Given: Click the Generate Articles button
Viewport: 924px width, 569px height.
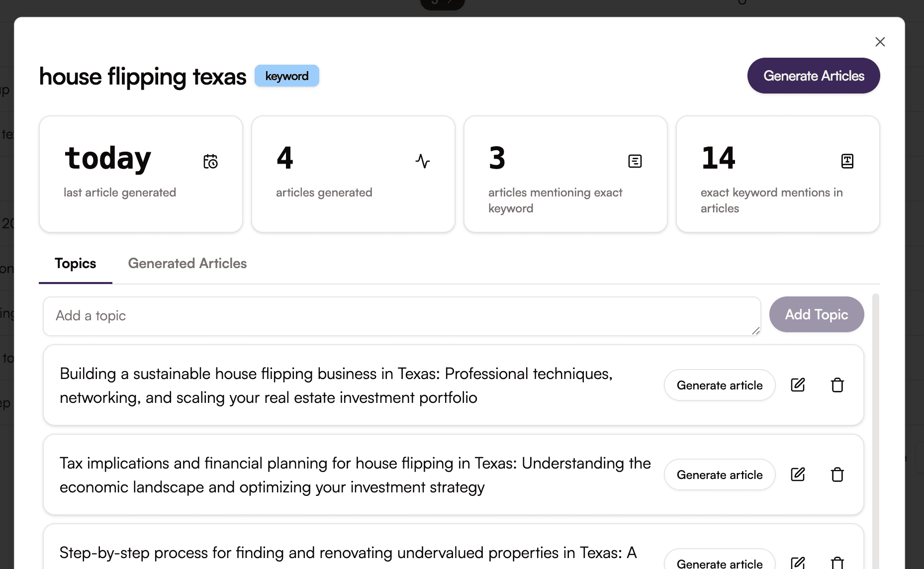Looking at the screenshot, I should 814,76.
